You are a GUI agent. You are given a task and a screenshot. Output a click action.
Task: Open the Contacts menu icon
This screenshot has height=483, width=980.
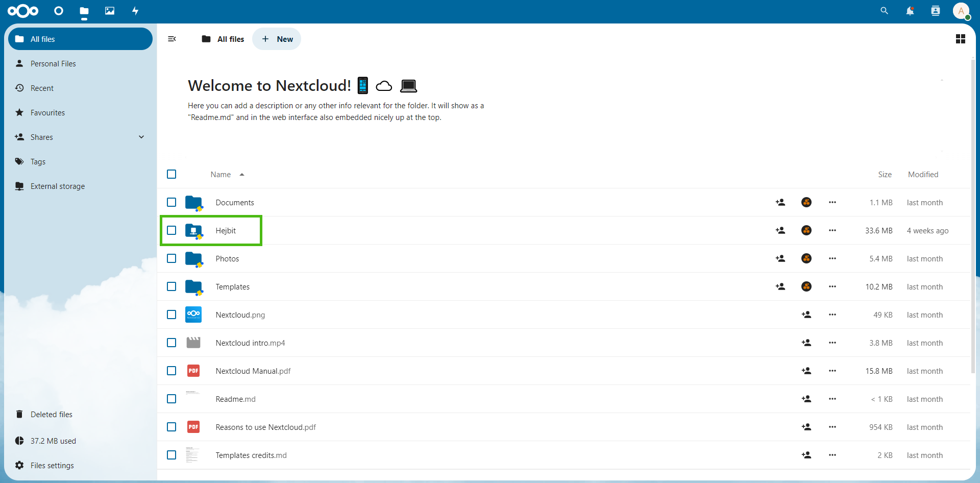(935, 11)
